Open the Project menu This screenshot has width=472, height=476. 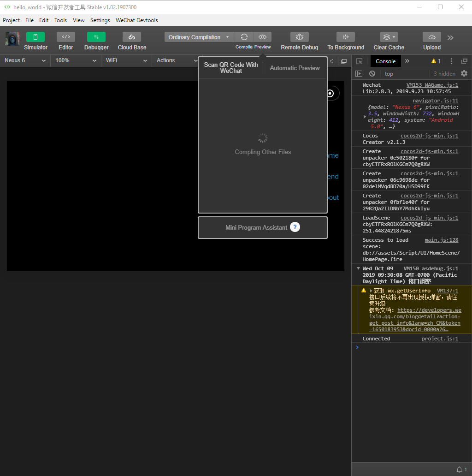click(11, 20)
